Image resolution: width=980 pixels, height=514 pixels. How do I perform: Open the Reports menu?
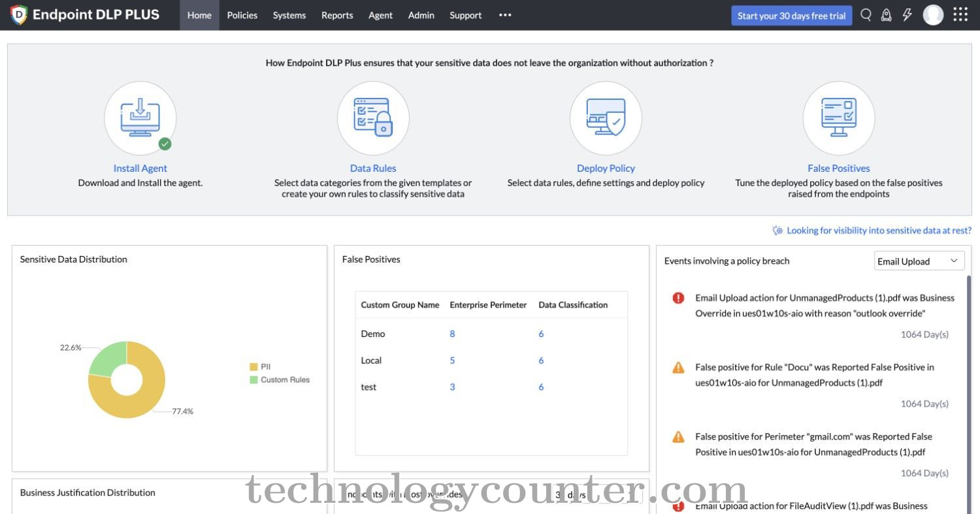click(x=337, y=15)
